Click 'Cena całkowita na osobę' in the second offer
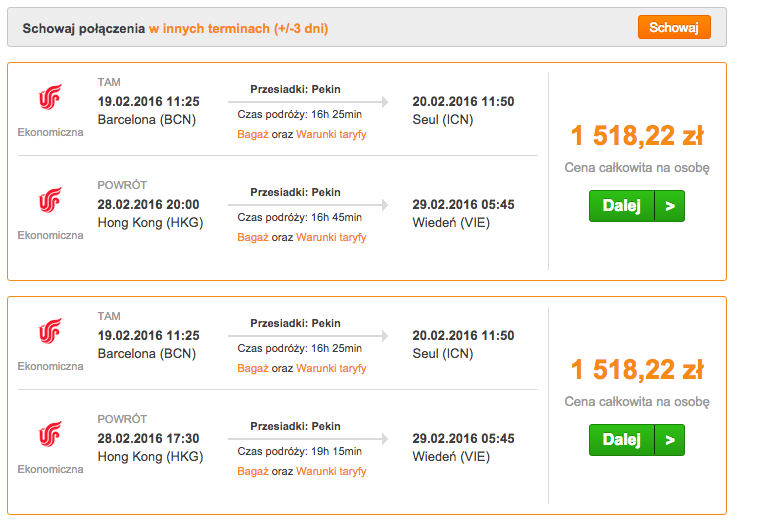 pos(637,402)
